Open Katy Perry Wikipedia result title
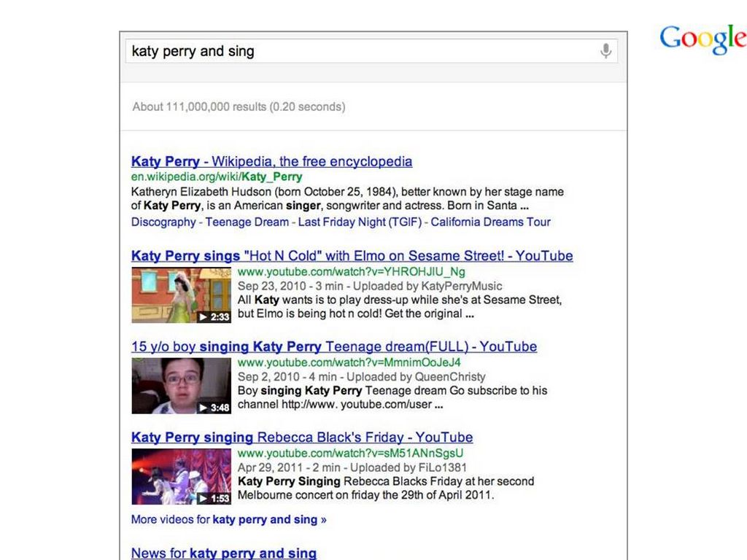This screenshot has width=747, height=560. 271,161
